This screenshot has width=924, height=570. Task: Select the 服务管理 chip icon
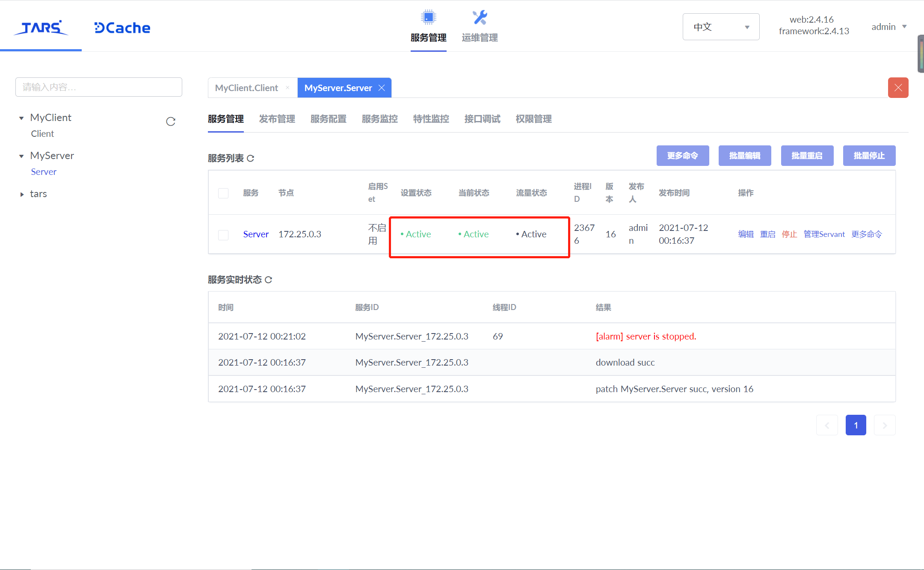(x=428, y=17)
